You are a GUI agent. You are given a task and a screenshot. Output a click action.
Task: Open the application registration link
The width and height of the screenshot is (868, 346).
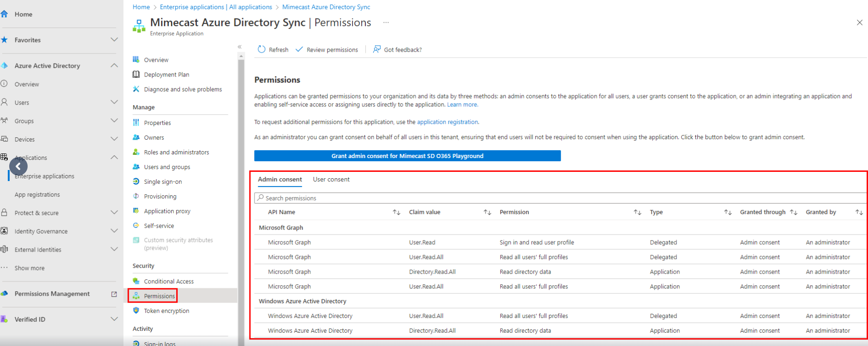tap(447, 122)
